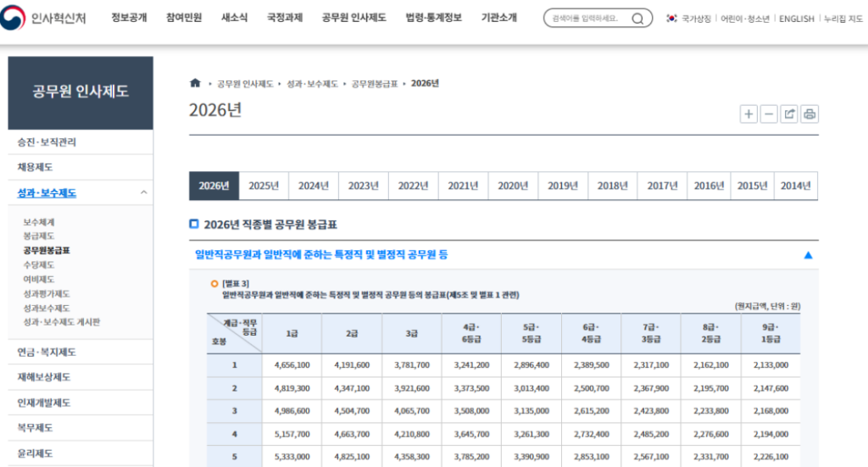Image resolution: width=868 pixels, height=467 pixels.
Task: Expand the 연금·복지제도 sidebar menu
Action: 47,352
